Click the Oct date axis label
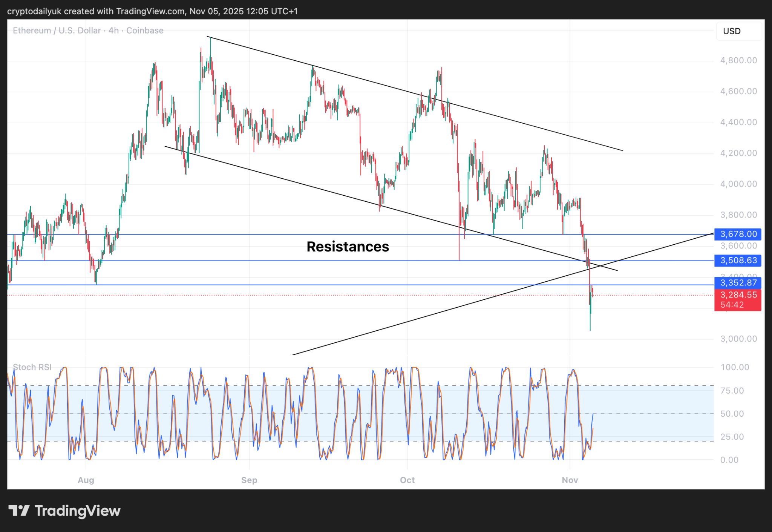Viewport: 772px width, 532px height. [407, 480]
